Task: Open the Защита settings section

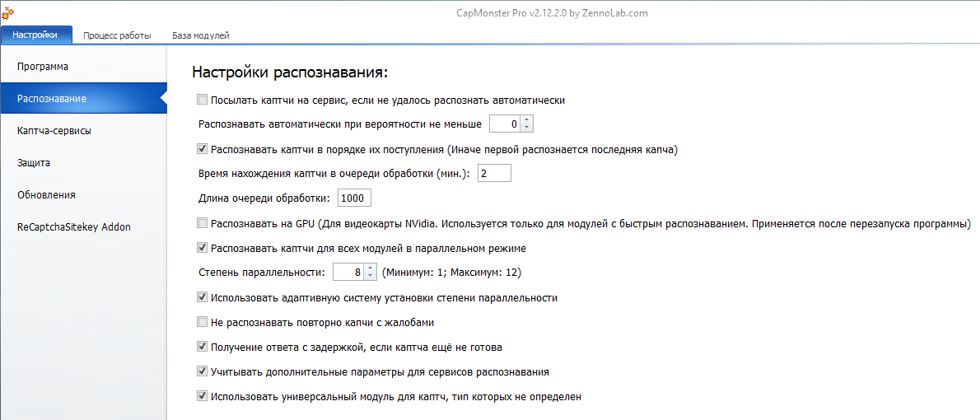Action: (x=34, y=163)
